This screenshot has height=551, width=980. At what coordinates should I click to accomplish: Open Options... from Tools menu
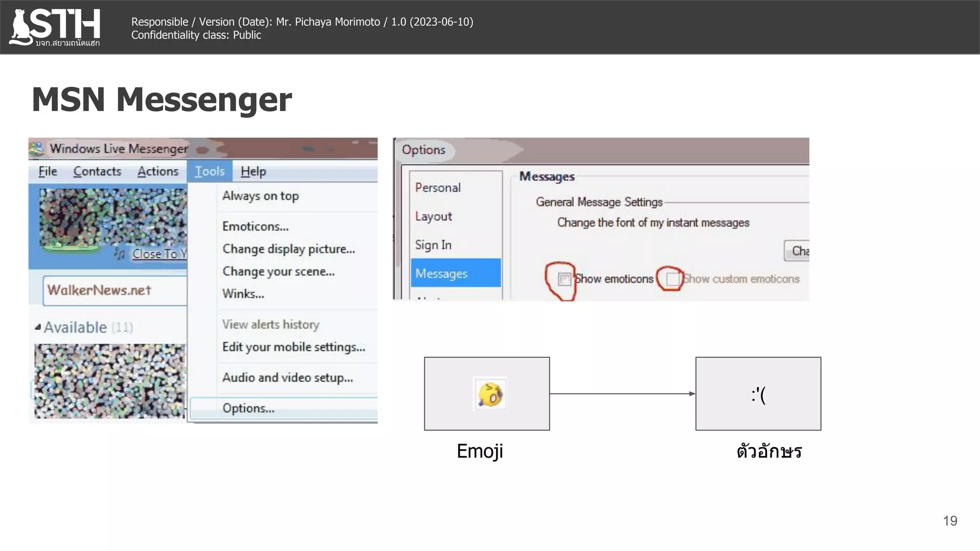[284, 408]
